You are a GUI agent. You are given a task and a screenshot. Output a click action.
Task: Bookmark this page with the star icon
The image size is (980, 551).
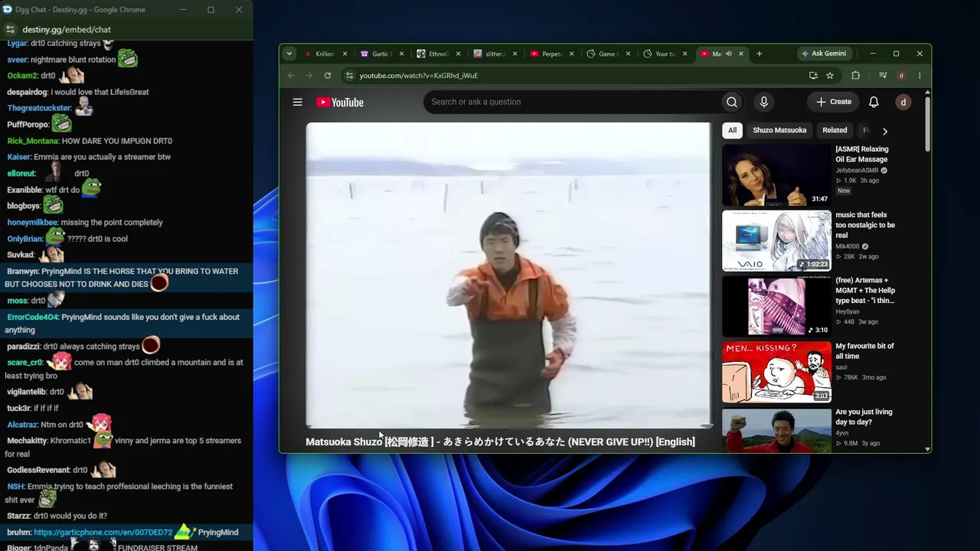(x=830, y=76)
